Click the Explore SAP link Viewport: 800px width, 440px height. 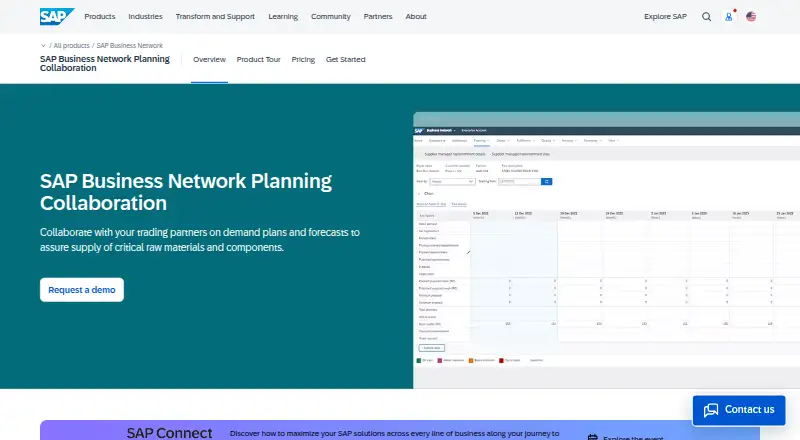pyautogui.click(x=665, y=16)
